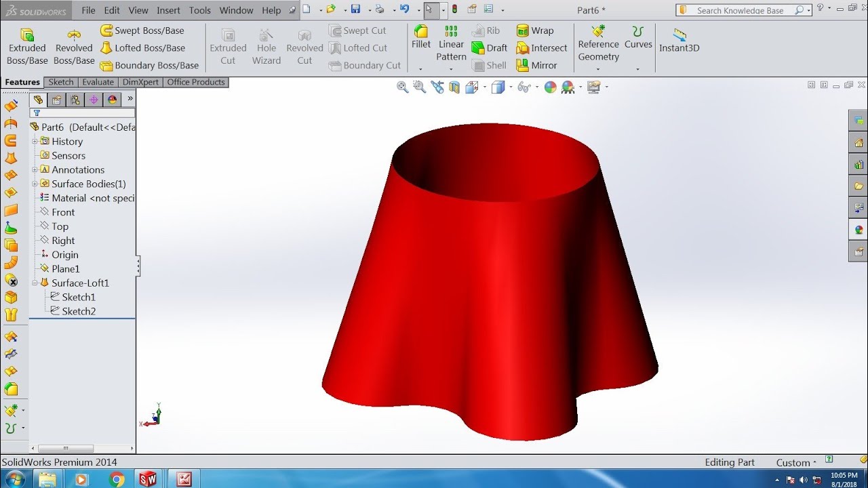This screenshot has width=868, height=488.
Task: Click the feature tree filter field
Action: pyautogui.click(x=82, y=113)
